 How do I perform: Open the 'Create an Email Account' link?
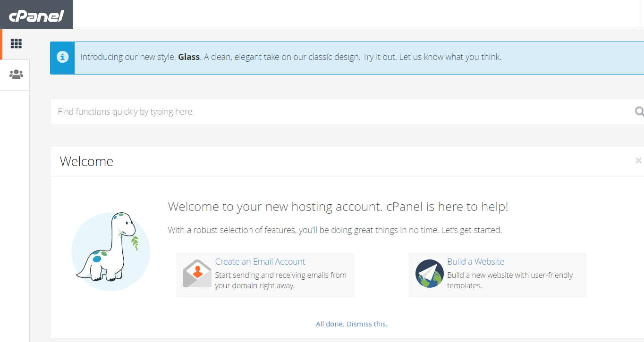point(260,262)
